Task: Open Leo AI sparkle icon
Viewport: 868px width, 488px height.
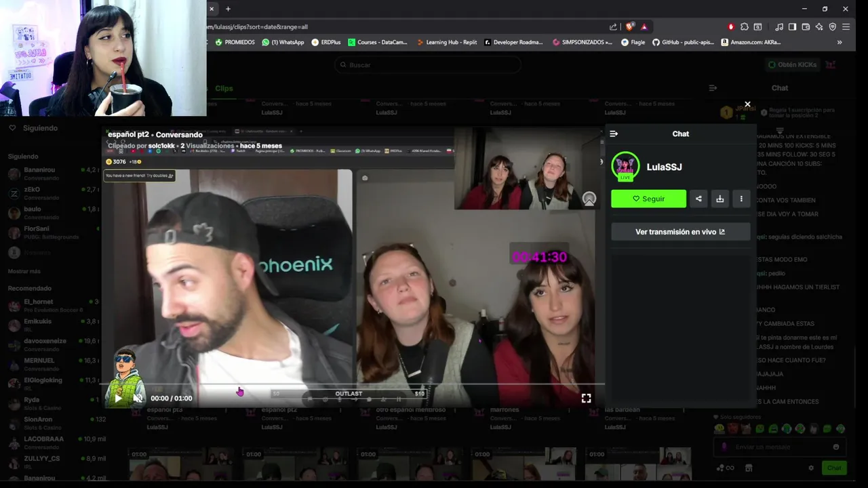Action: [819, 26]
